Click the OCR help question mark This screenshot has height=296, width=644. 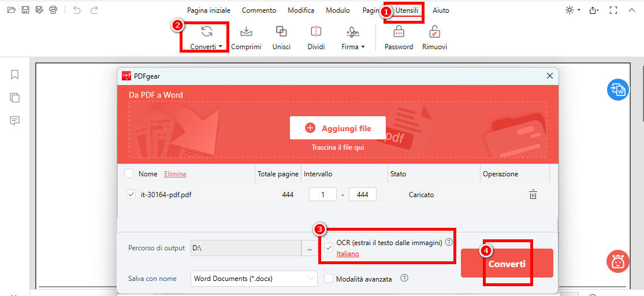click(449, 243)
